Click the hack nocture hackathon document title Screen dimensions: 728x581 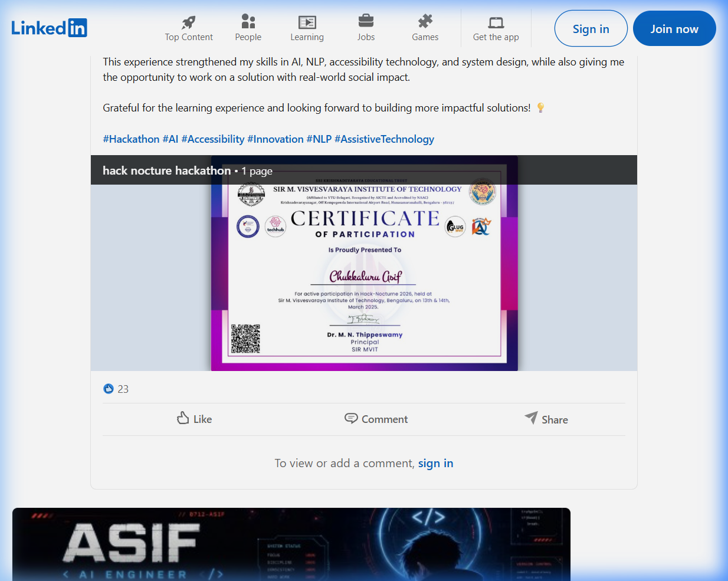pos(166,170)
